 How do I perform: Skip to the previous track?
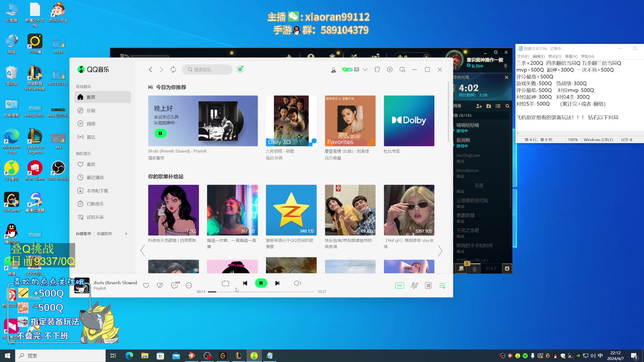click(245, 283)
